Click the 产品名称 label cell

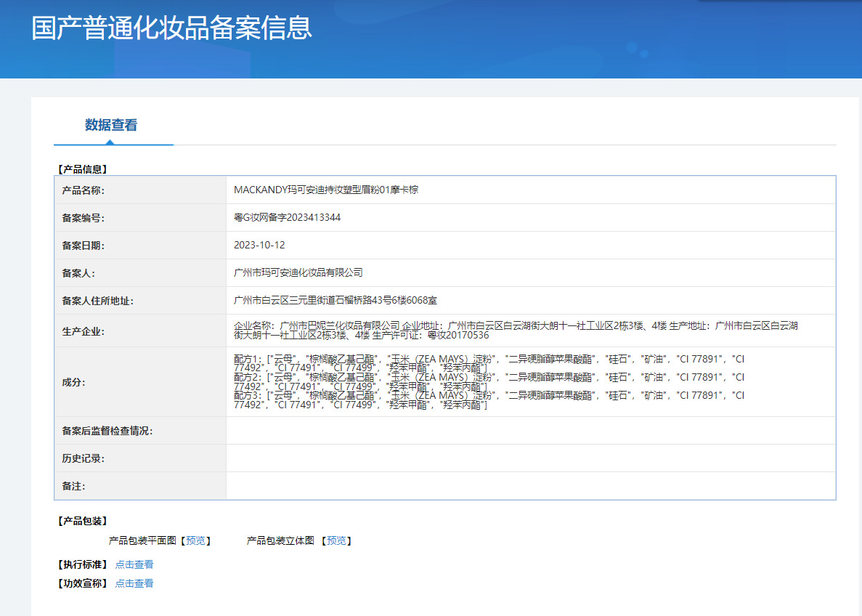[140, 190]
